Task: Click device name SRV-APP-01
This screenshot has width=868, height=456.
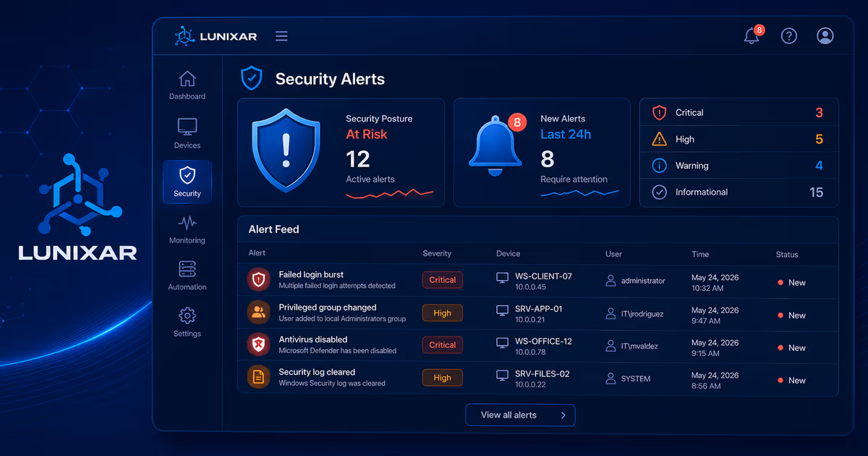Action: pos(538,308)
